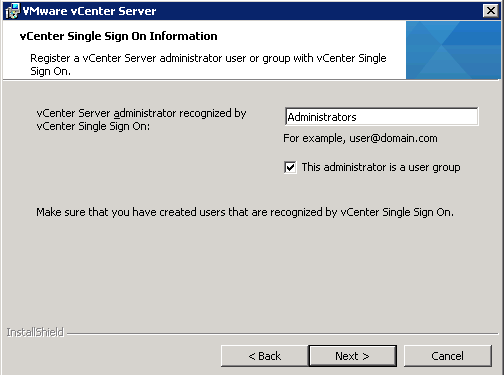
Task: Click the 'vCenter Server administrator recognized by' label
Action: 141,113
